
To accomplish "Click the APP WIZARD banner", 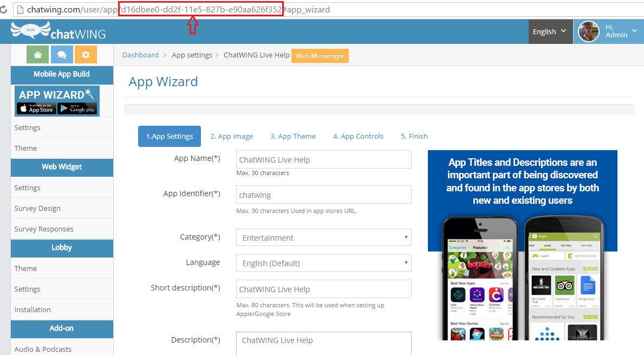I will [57, 101].
